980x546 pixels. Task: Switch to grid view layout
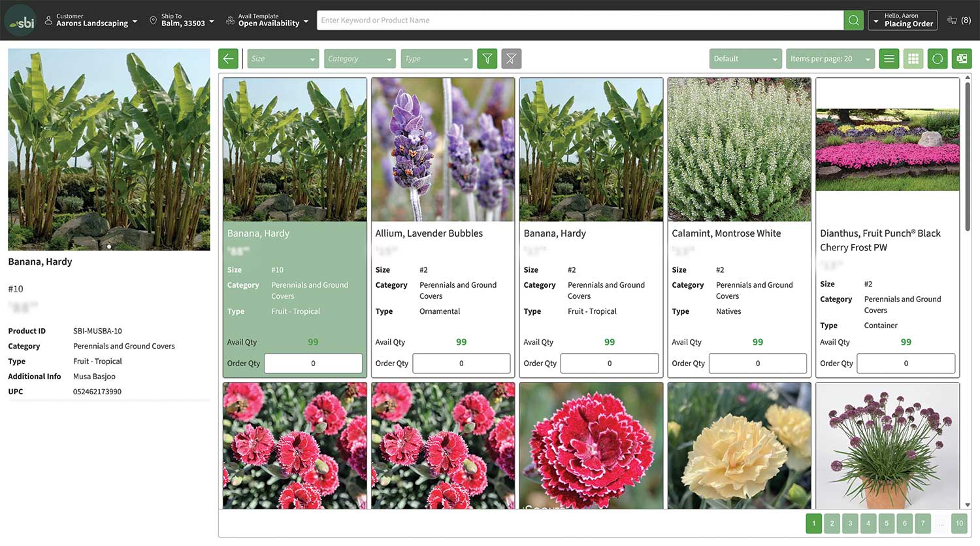913,59
